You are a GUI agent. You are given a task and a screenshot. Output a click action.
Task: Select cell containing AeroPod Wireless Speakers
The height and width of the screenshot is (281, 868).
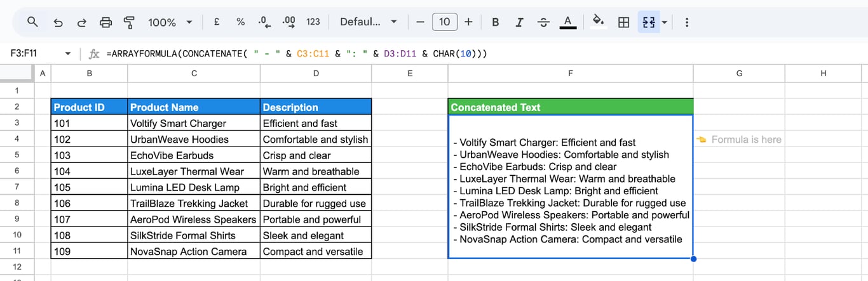194,219
